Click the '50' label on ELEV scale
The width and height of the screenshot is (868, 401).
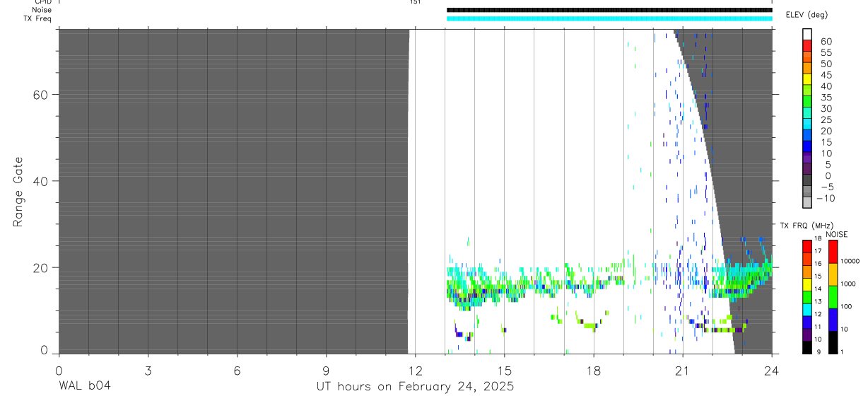point(826,64)
